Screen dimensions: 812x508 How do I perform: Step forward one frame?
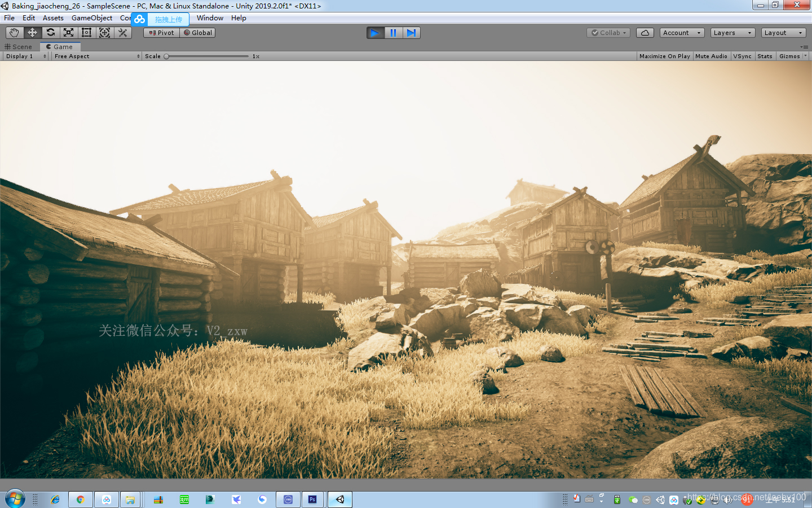411,33
